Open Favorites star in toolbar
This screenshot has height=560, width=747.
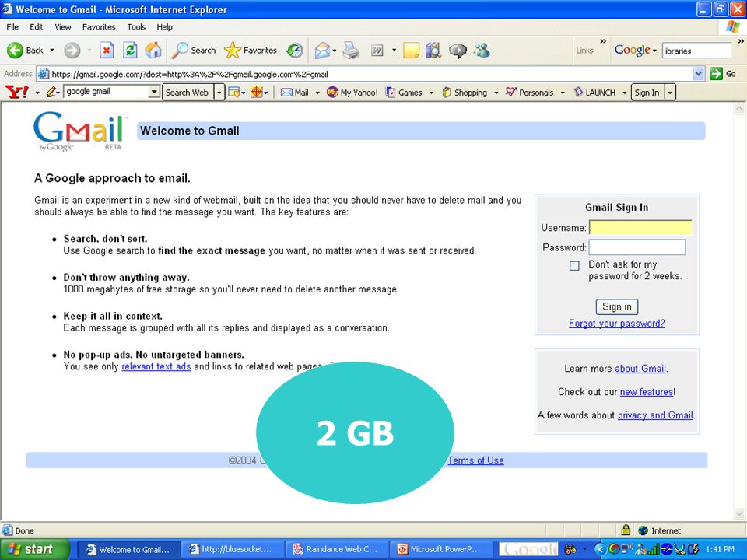tap(251, 50)
